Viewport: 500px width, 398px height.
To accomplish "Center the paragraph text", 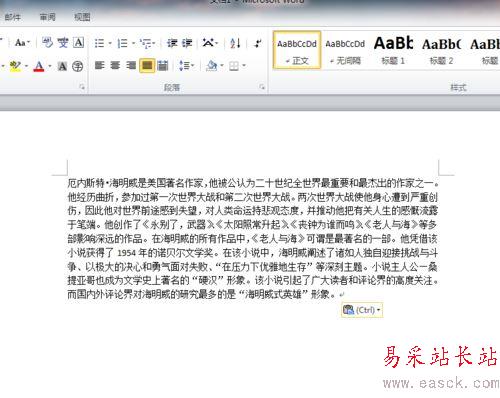I will (115, 65).
